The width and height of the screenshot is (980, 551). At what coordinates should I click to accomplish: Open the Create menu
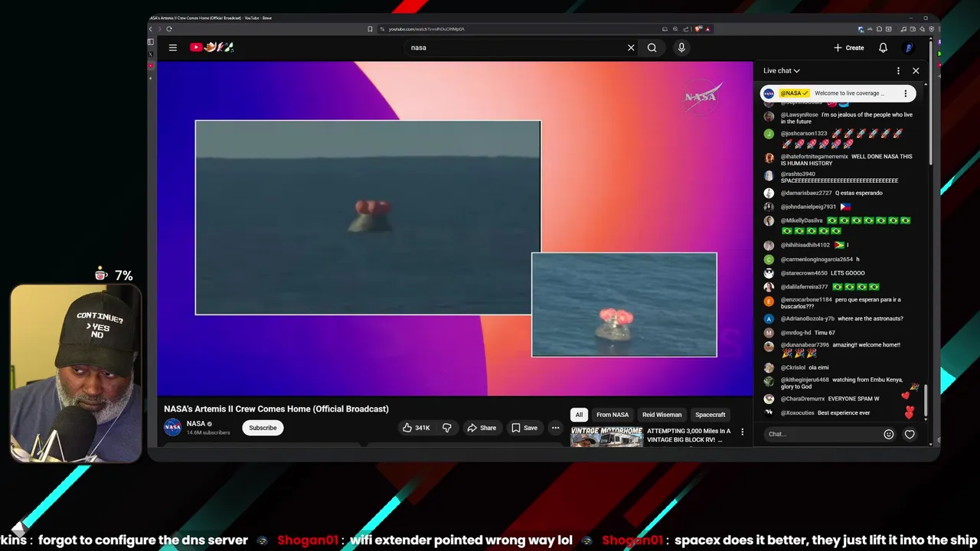pyautogui.click(x=849, y=47)
